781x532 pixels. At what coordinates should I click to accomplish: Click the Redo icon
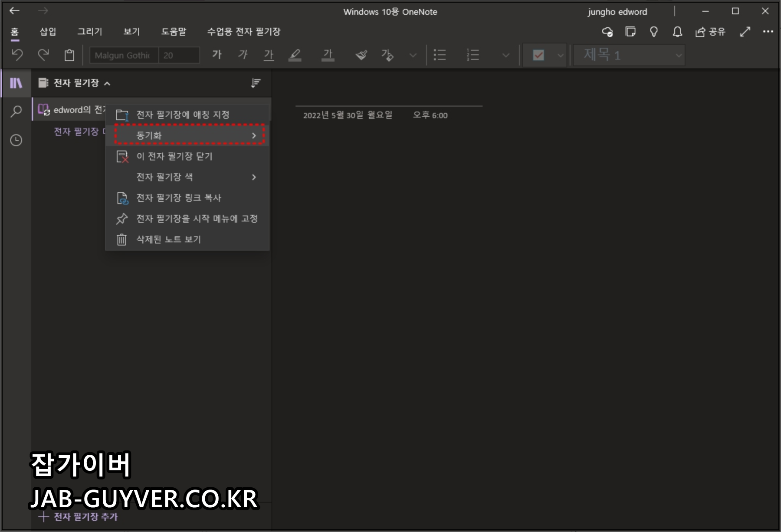(x=43, y=55)
